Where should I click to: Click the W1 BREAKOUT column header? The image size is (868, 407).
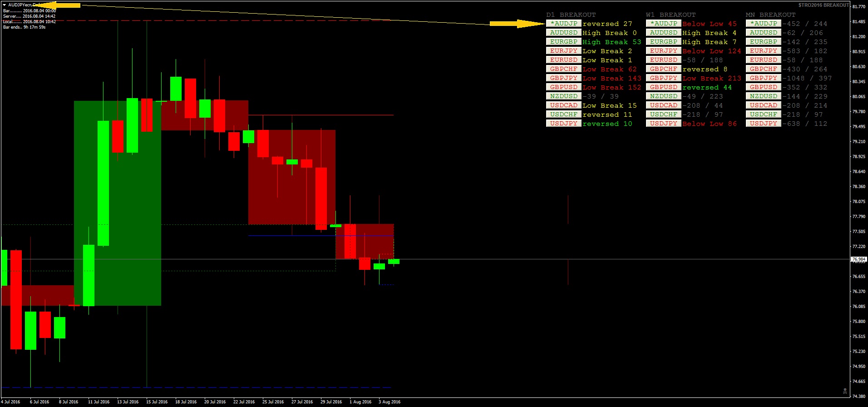pyautogui.click(x=671, y=15)
